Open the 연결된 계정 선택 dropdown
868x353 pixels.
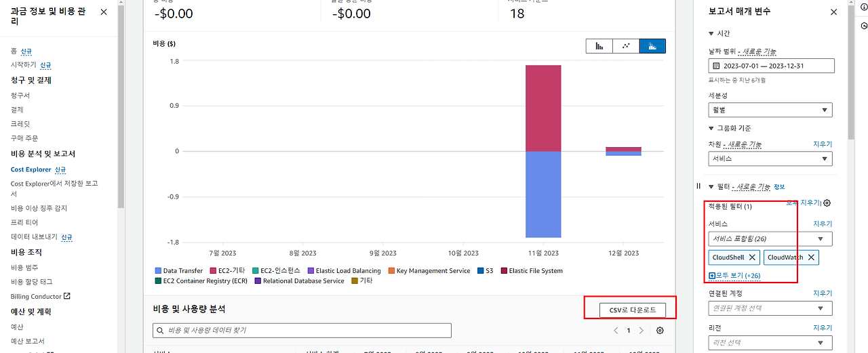click(x=770, y=308)
